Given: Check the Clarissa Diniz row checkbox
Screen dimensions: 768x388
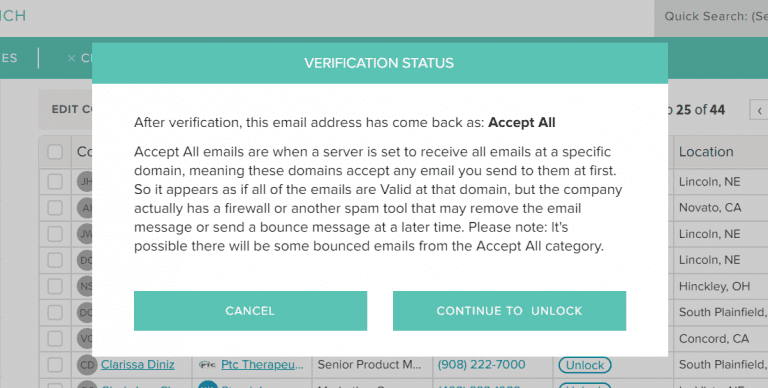Looking at the screenshot, I should coord(55,364).
